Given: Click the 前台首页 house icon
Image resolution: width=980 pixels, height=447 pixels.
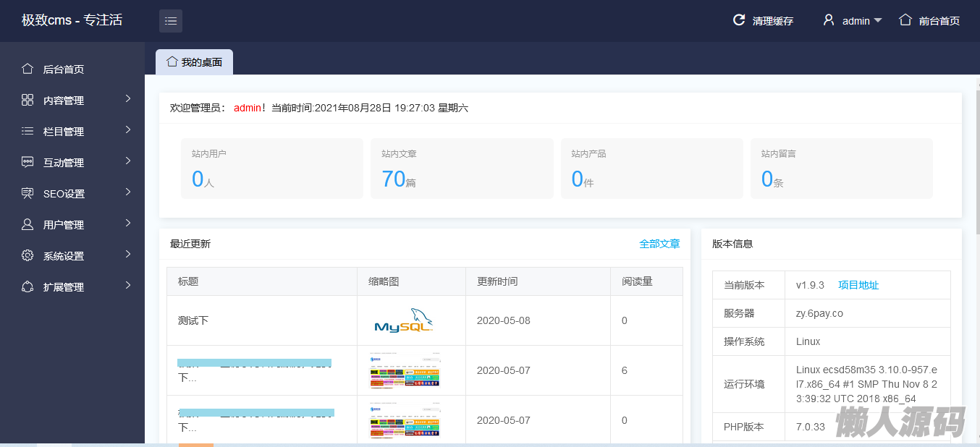Looking at the screenshot, I should pos(905,20).
